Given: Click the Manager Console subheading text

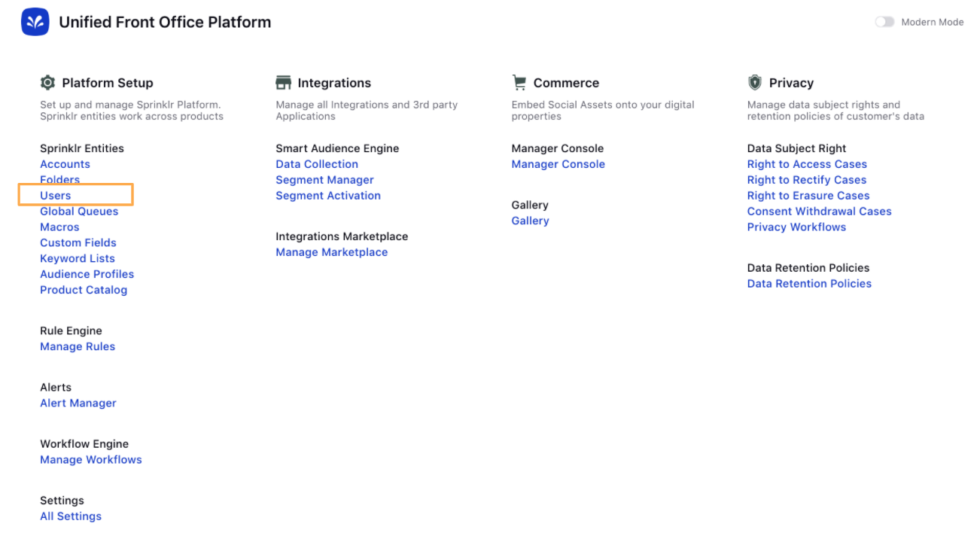Looking at the screenshot, I should click(558, 148).
